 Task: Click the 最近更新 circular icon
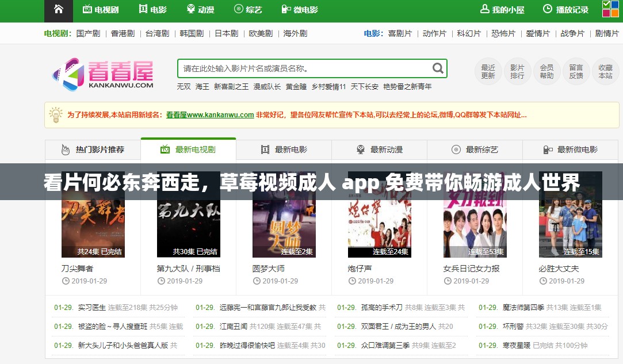pos(487,72)
